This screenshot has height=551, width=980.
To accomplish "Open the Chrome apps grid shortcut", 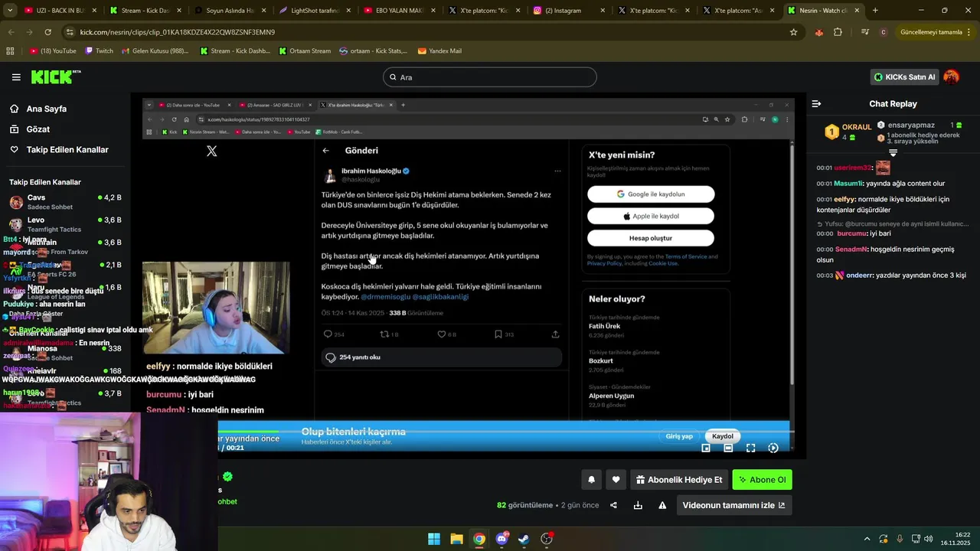I will click(x=10, y=51).
